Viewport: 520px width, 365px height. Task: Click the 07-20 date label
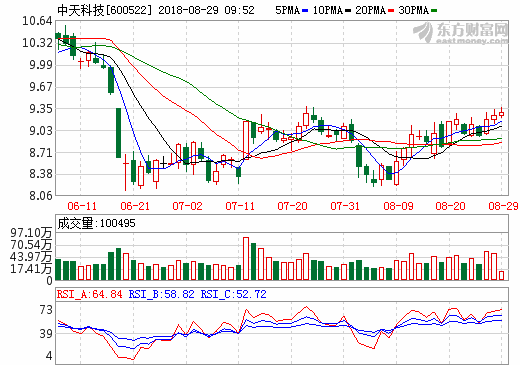(x=292, y=206)
